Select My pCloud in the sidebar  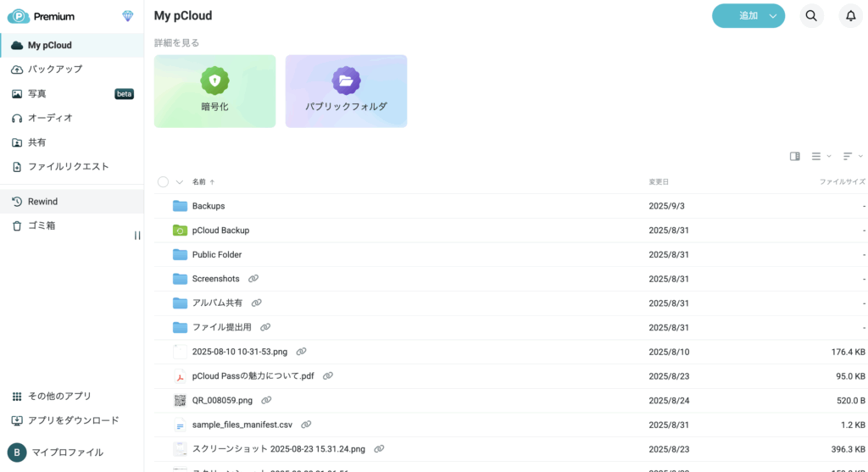(x=72, y=46)
